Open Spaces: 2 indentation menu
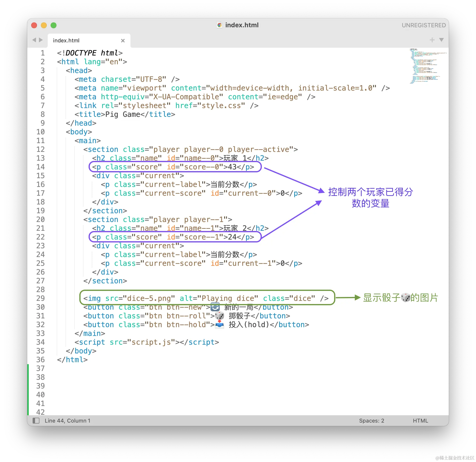476x462 pixels. [371, 421]
